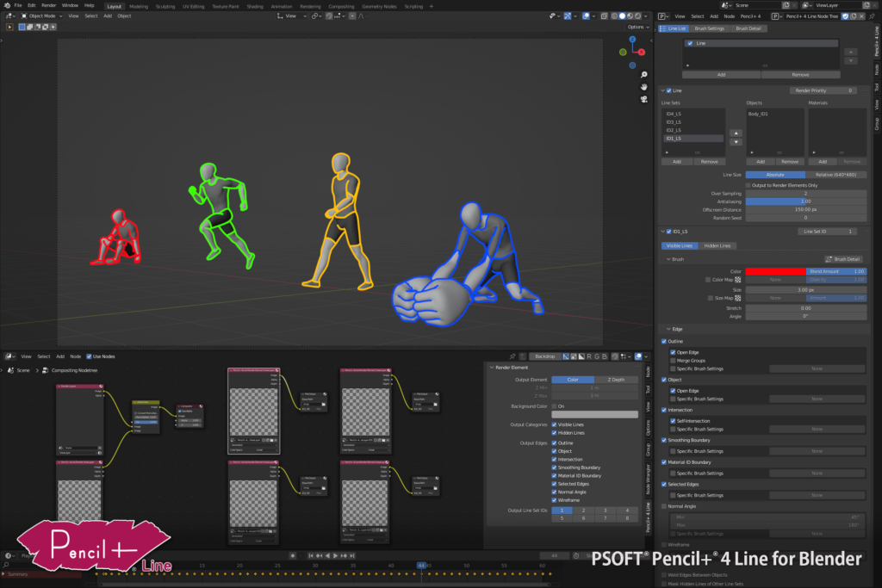Toggle the Wireframe checkbox under Output Edges
This screenshot has width=882, height=588.
pos(554,500)
